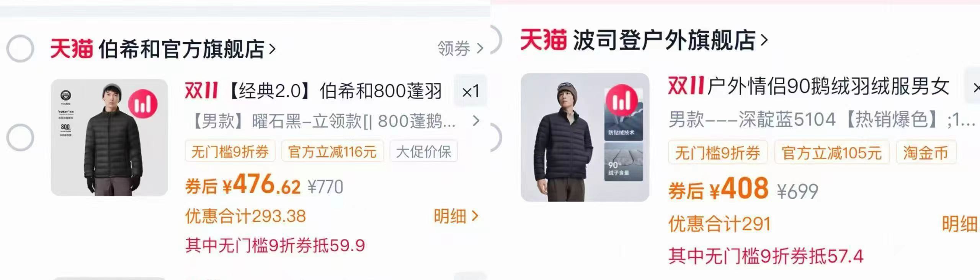Open the 深靛蓝5104 variant options
This screenshot has height=280, width=980.
pyautogui.click(x=822, y=120)
